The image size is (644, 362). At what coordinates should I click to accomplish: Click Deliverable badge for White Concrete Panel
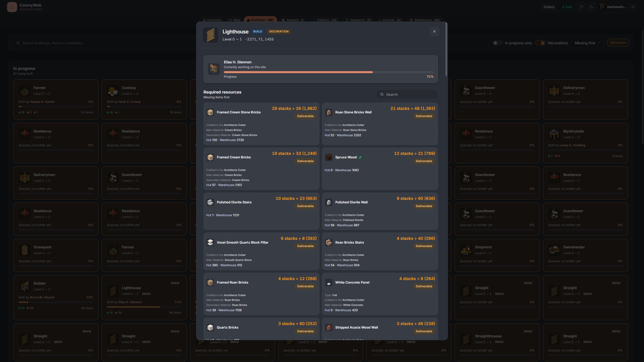pos(424,286)
